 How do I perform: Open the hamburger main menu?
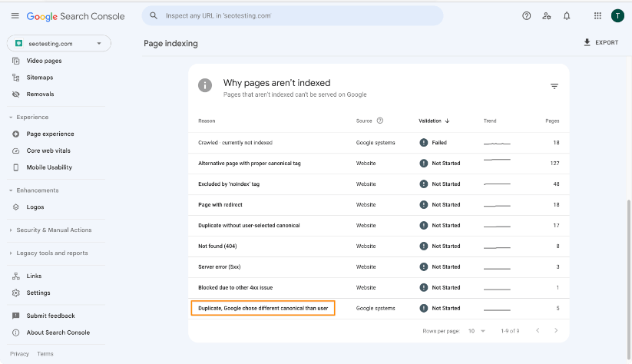coord(15,15)
